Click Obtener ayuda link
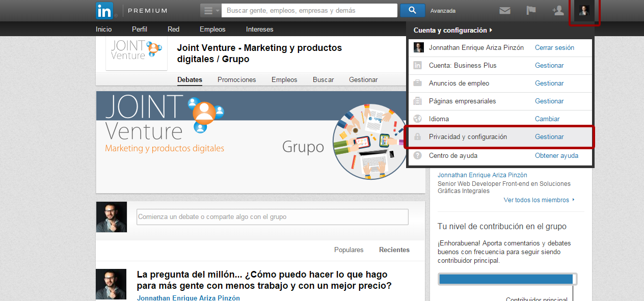Screen dimensions: 644x301 (x=556, y=155)
